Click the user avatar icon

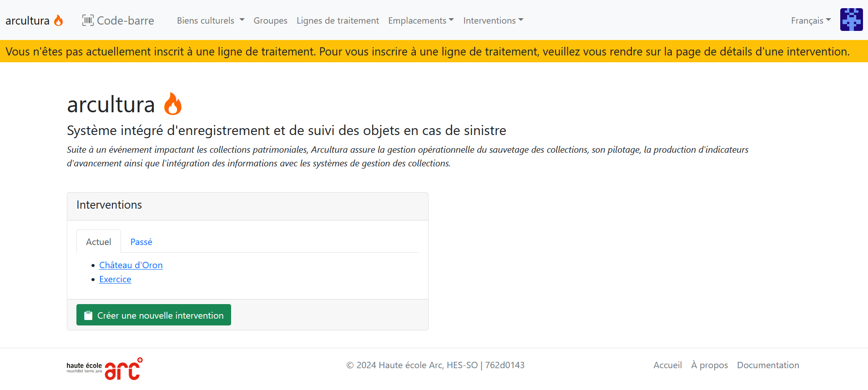pos(851,20)
